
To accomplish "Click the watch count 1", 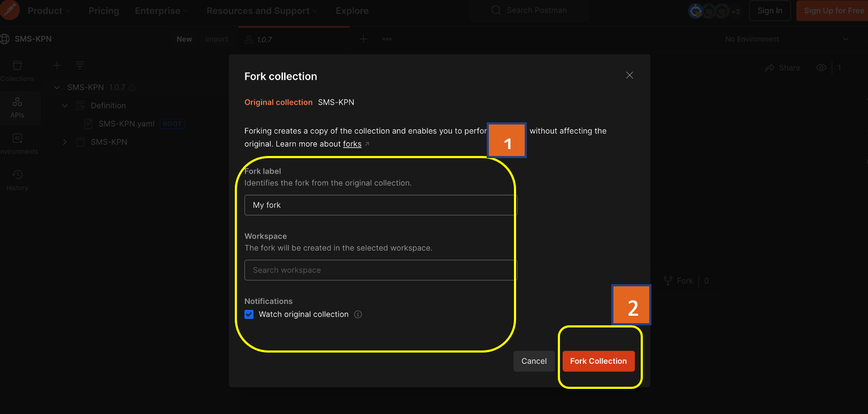I will pos(839,68).
